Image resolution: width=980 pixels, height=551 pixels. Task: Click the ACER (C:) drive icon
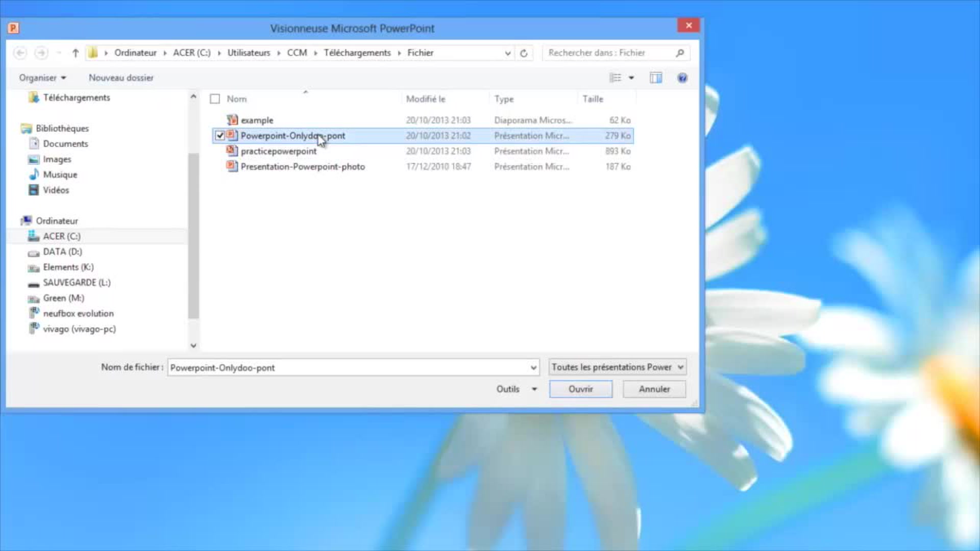click(x=34, y=236)
